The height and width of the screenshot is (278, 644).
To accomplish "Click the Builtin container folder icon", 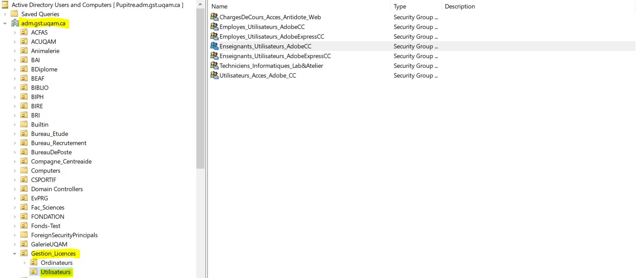I will pyautogui.click(x=24, y=124).
